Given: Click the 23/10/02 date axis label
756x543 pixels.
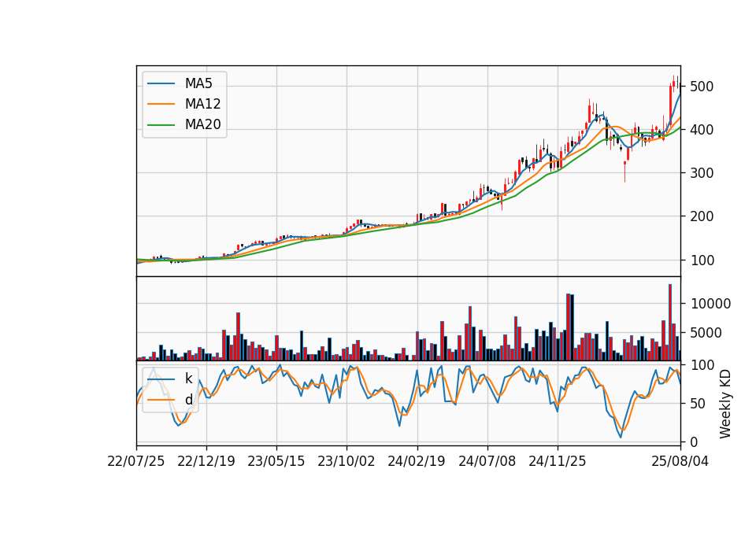Looking at the screenshot, I should (x=346, y=461).
